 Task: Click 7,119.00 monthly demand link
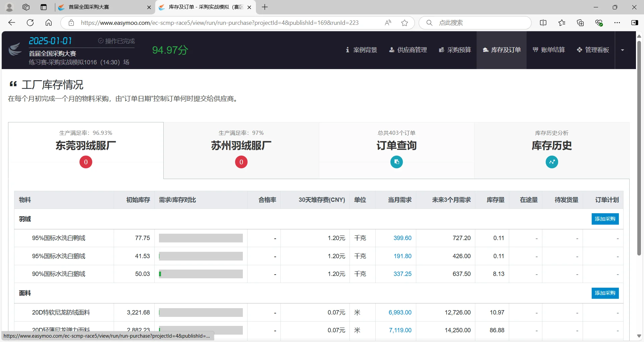tap(400, 330)
